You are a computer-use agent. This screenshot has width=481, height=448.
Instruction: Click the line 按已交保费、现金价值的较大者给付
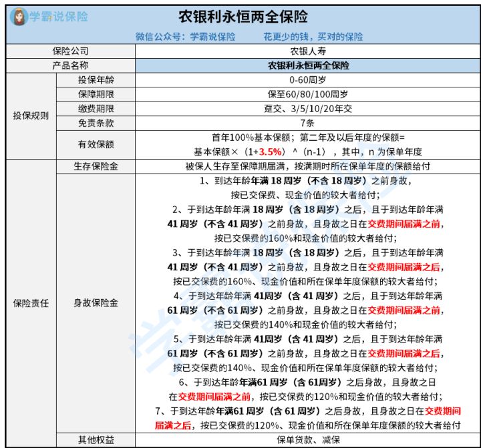click(306, 196)
